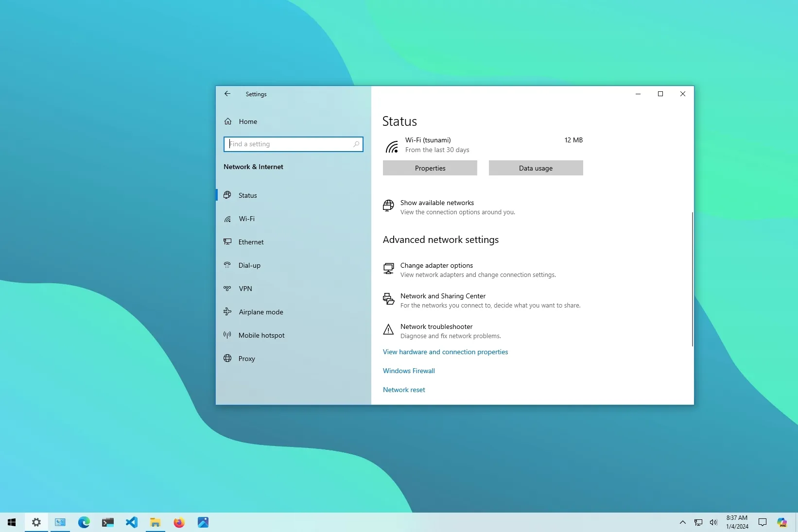Open the Photos app taskbar icon
The width and height of the screenshot is (798, 532).
tap(203, 522)
